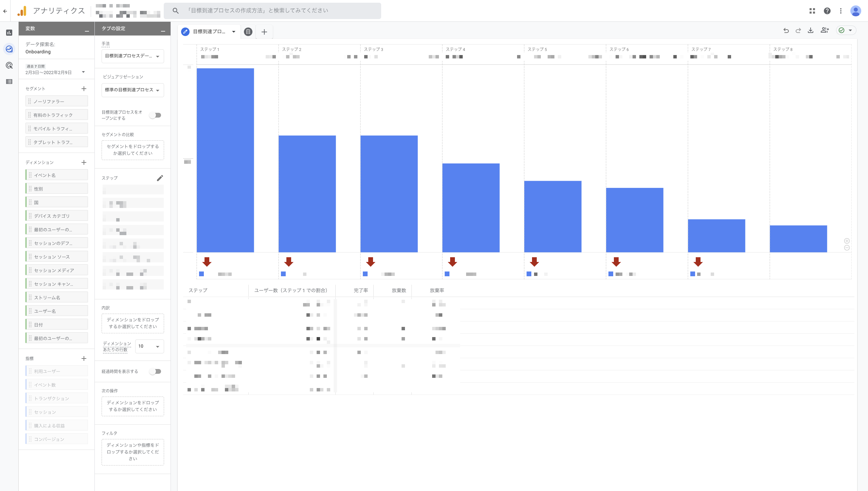Collapse the 変数 panel with minus
This screenshot has height=491, width=868.
(87, 31)
